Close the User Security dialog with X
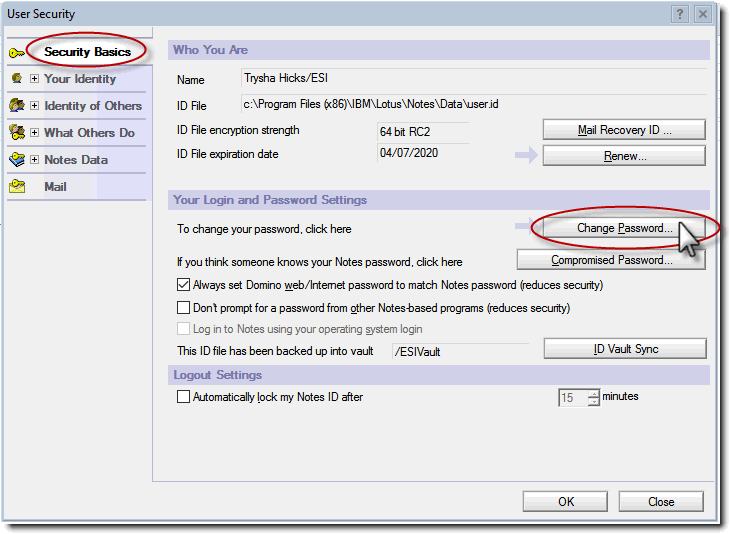This screenshot has width=730, height=534. [x=703, y=14]
